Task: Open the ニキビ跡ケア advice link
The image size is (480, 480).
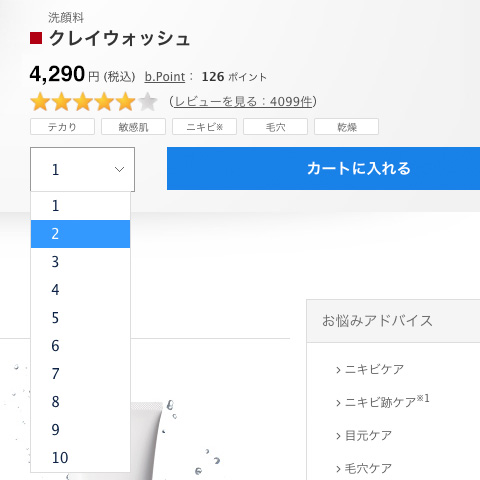Action: pos(383,401)
